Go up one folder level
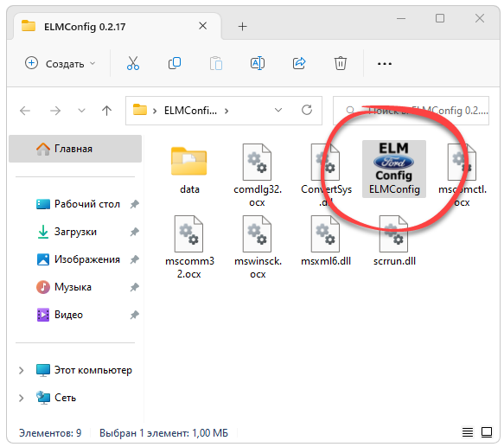This screenshot has width=504, height=447. click(x=106, y=111)
